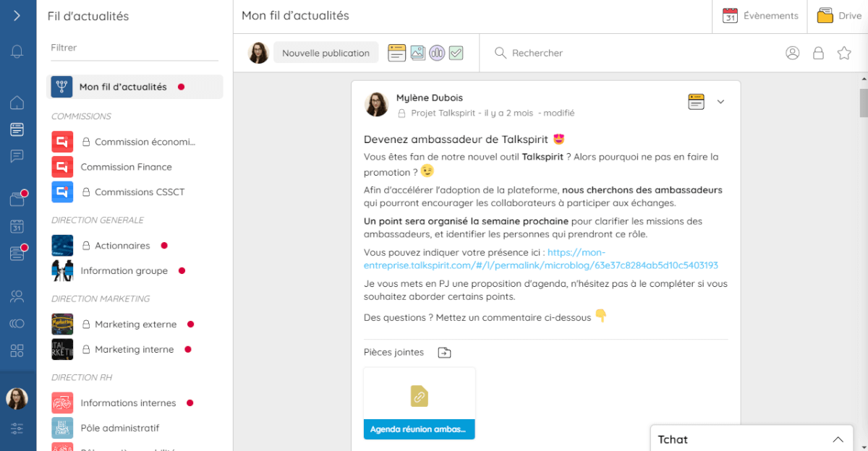Create a checklist post with the green check icon
Image resolution: width=868 pixels, height=451 pixels.
pos(456,53)
